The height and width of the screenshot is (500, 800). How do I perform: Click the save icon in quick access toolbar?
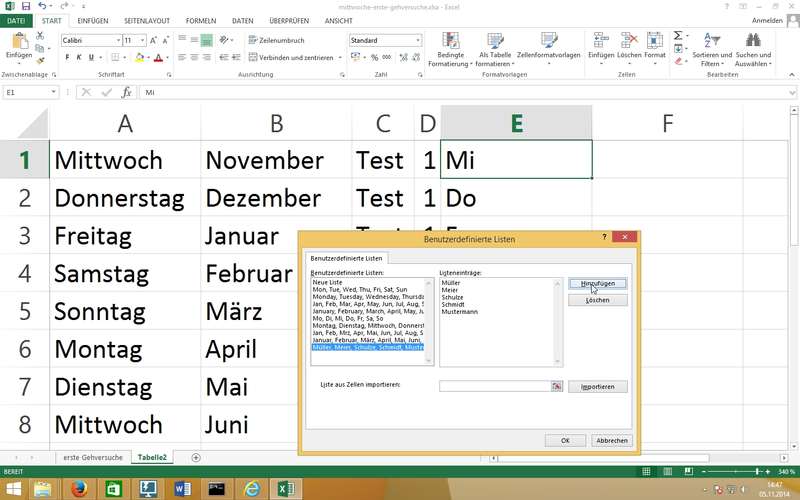[x=27, y=6]
